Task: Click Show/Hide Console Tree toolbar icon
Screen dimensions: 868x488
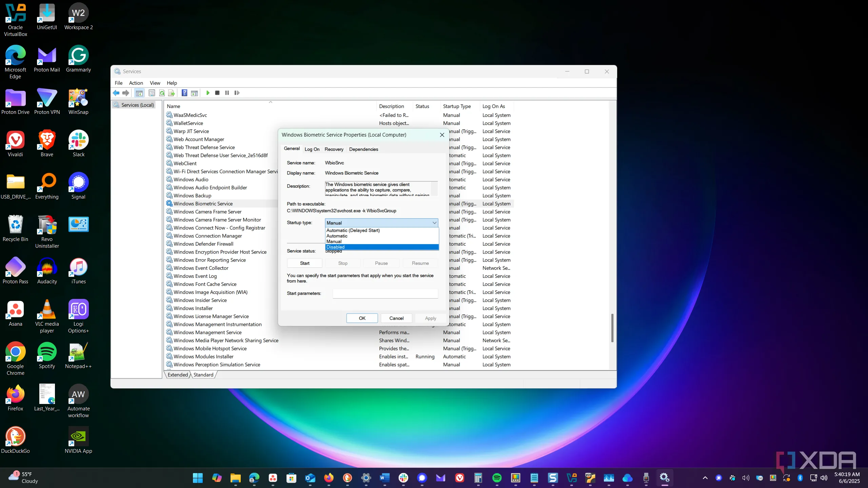Action: coord(139,93)
